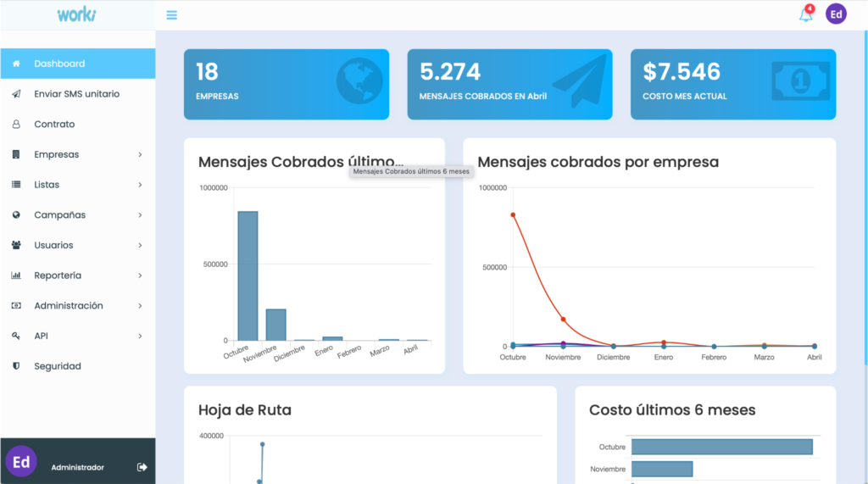This screenshot has width=868, height=484.
Task: Click the users icon beside Usuarios
Action: [x=16, y=245]
